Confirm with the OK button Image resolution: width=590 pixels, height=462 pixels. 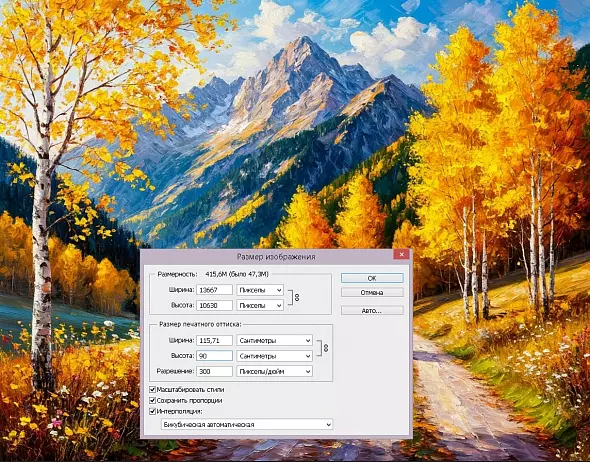pyautogui.click(x=372, y=278)
